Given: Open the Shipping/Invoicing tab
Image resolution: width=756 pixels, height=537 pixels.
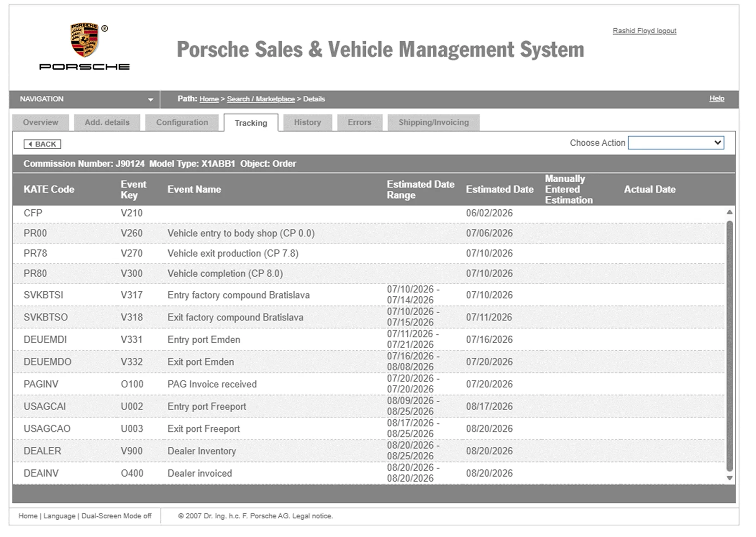Looking at the screenshot, I should (x=434, y=122).
